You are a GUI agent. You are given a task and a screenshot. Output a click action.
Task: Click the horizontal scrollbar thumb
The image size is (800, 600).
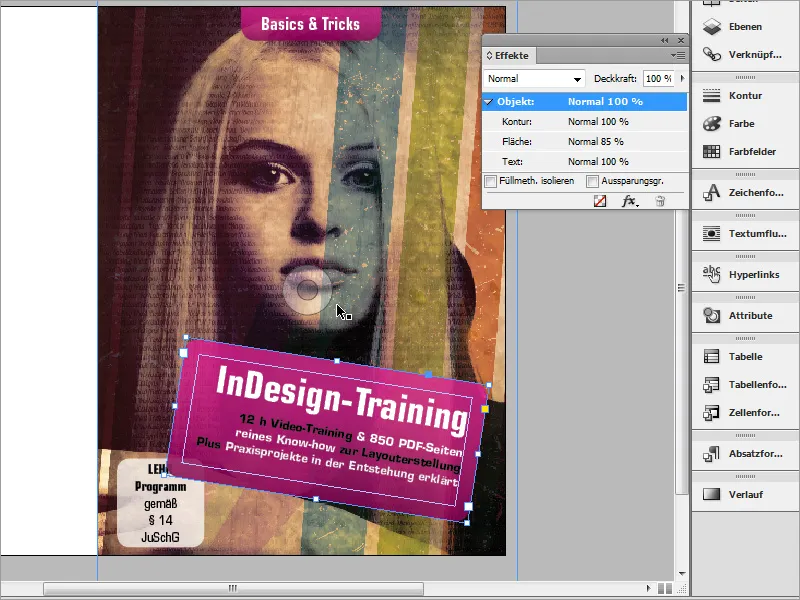click(233, 588)
